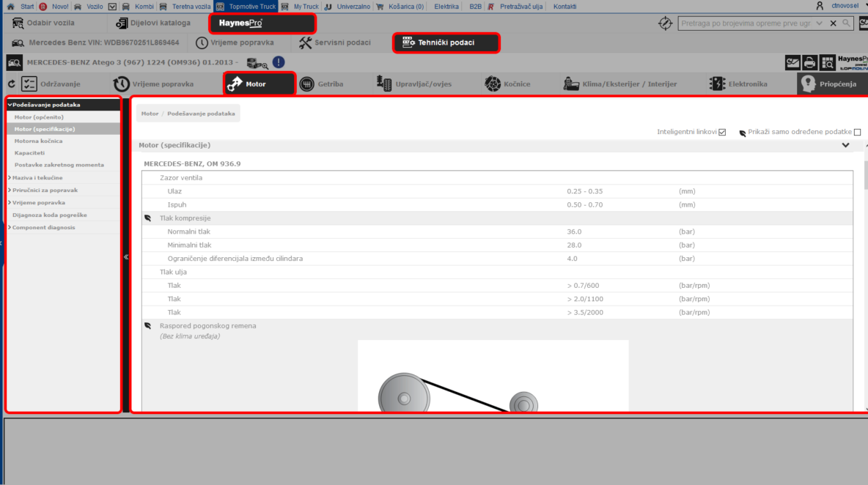Click the ctnovosel user account icon

(820, 6)
